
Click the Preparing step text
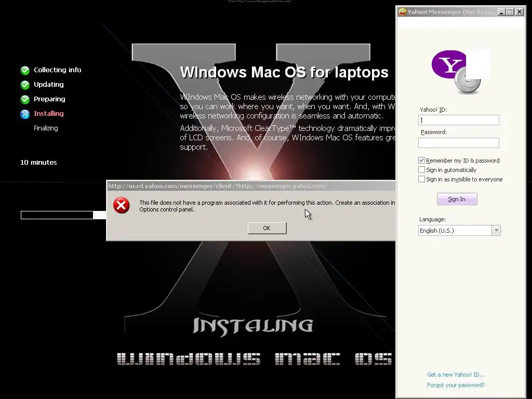point(49,99)
